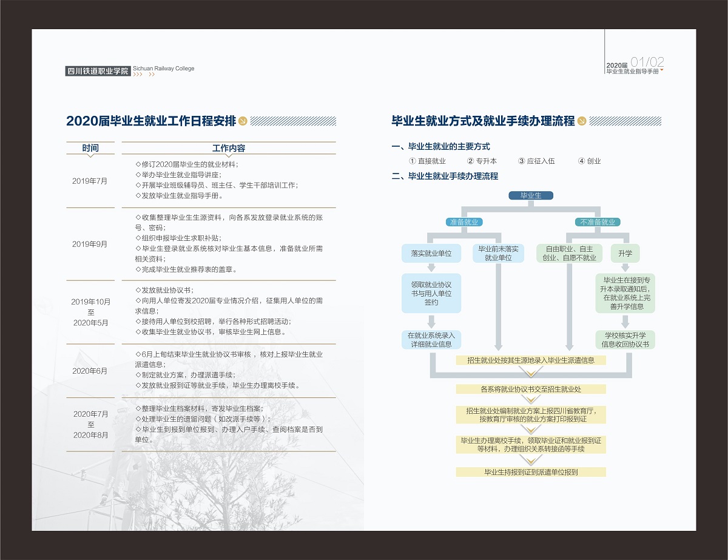The image size is (728, 560).
Task: Click the 工作内容 column header
Action: pyautogui.click(x=229, y=148)
